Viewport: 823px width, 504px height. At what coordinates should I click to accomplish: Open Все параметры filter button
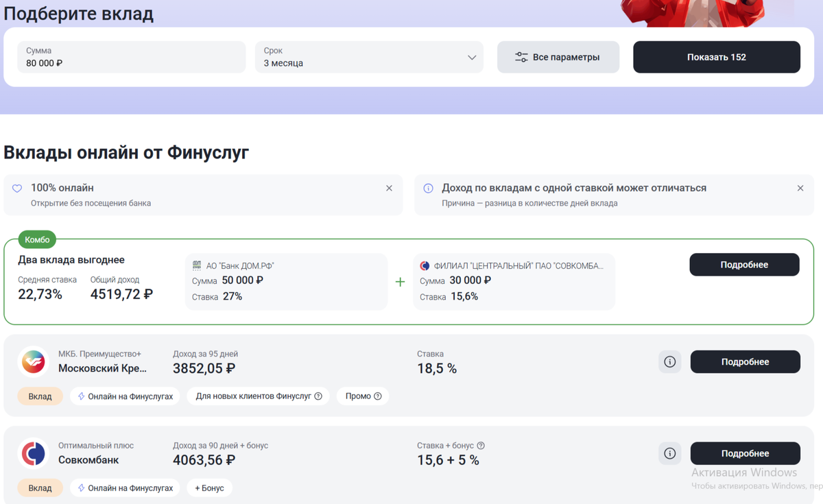point(558,57)
